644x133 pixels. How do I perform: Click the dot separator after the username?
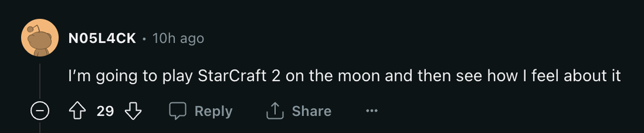tap(144, 39)
